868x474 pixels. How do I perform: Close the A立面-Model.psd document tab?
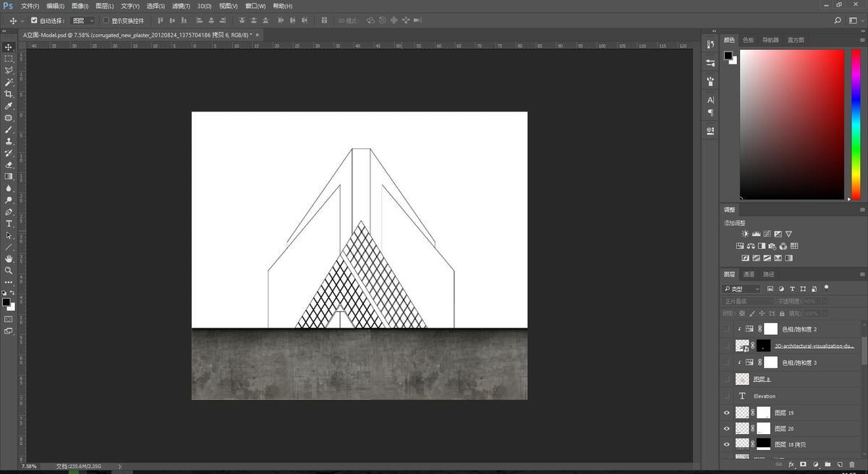(x=257, y=34)
